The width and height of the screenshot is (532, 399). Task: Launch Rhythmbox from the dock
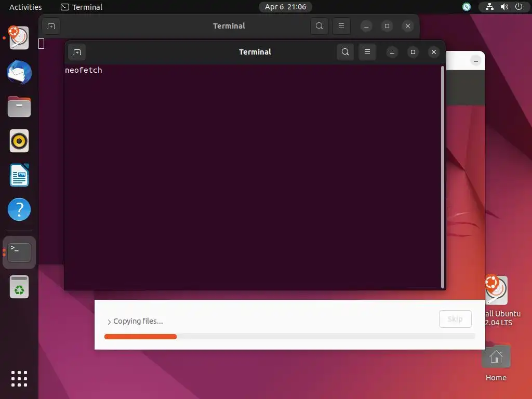click(19, 141)
